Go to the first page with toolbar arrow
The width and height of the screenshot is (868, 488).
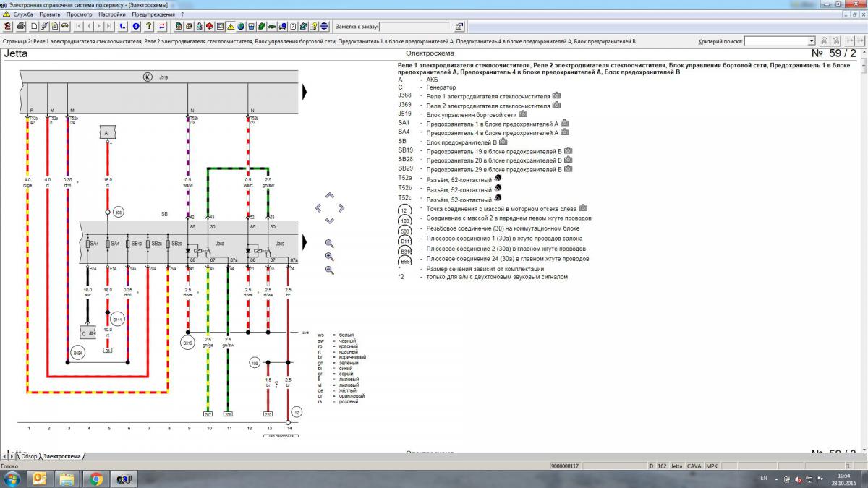pyautogui.click(x=77, y=27)
